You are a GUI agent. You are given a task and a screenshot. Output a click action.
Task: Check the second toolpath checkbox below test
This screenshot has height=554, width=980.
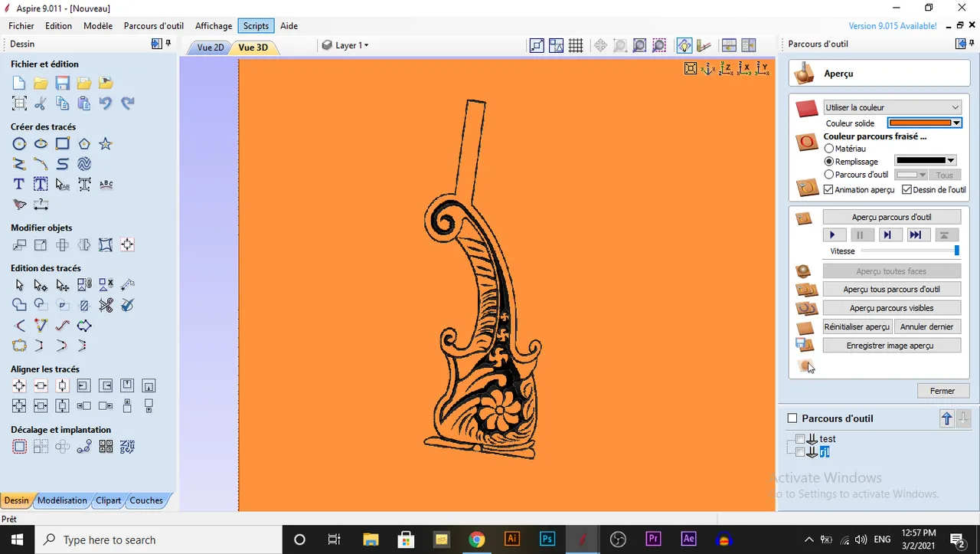pos(800,452)
